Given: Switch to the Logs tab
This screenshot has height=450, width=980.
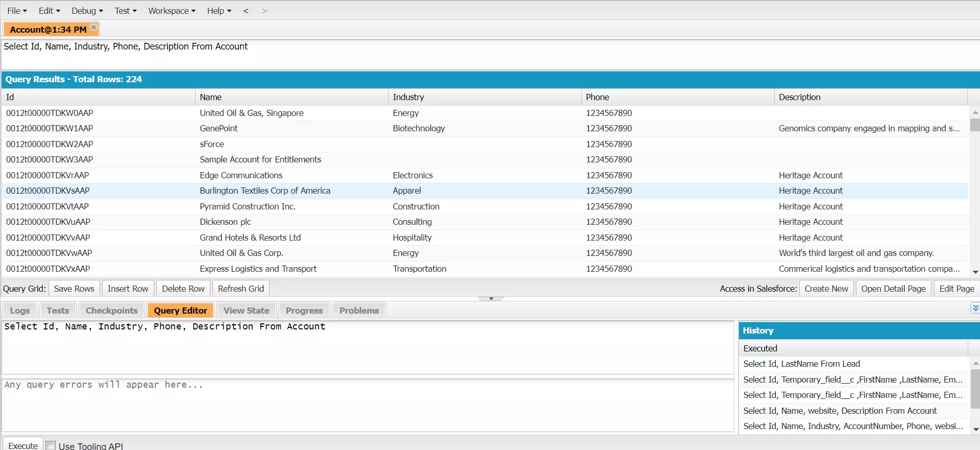Looking at the screenshot, I should point(20,311).
